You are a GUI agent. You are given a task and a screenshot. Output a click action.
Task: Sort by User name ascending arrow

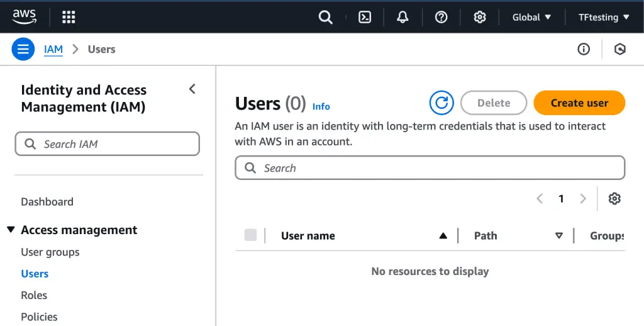point(443,235)
